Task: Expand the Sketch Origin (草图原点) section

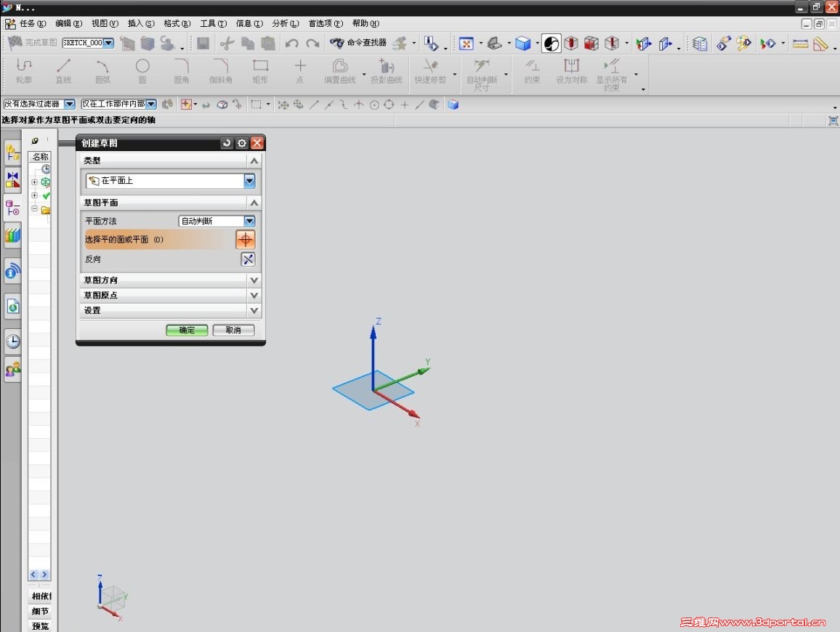Action: pos(254,295)
